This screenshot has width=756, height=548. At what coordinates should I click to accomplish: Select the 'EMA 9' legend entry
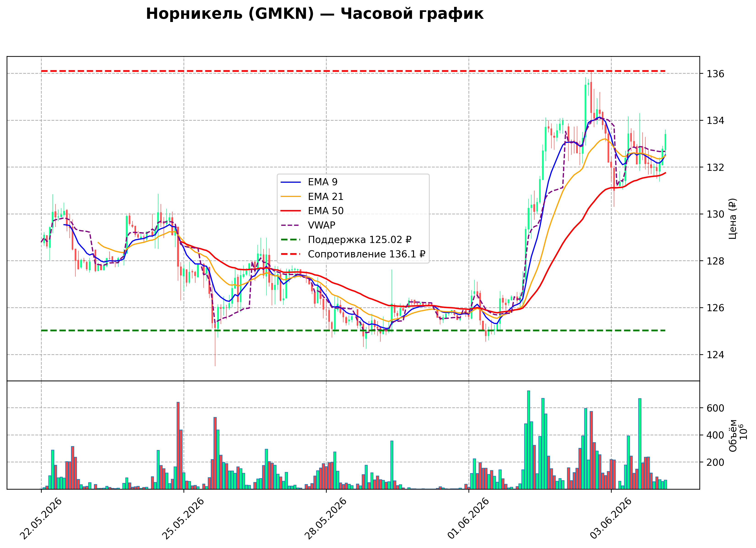pos(323,182)
